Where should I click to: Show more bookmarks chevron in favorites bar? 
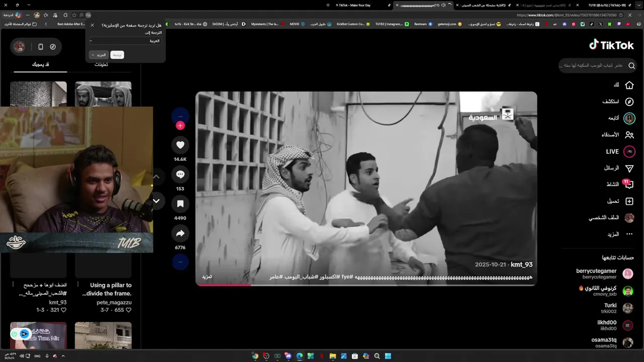point(46,24)
